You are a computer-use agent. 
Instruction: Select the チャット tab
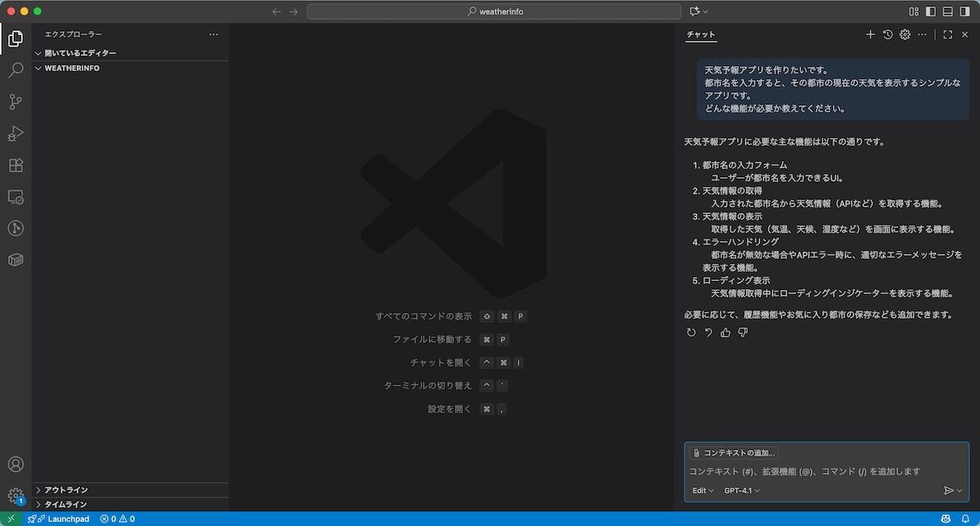coord(701,34)
